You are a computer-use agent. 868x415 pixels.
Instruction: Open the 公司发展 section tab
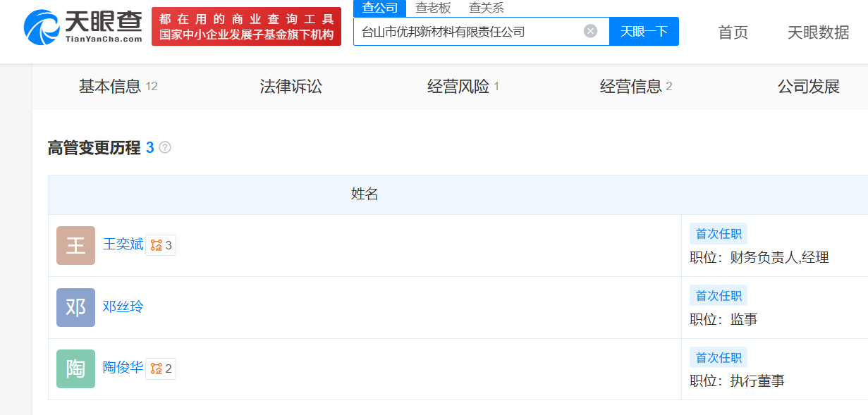click(x=809, y=87)
